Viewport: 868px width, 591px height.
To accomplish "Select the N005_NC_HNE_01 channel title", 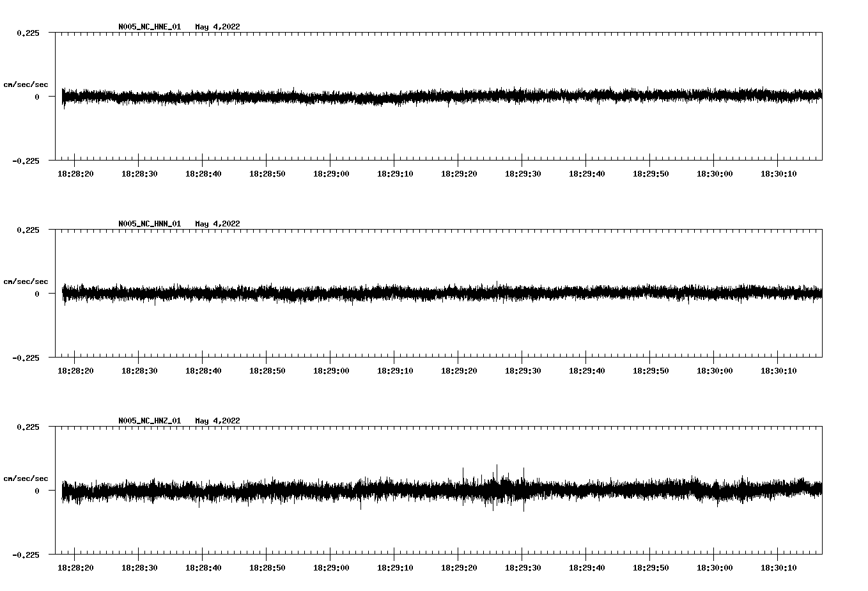I will (150, 27).
